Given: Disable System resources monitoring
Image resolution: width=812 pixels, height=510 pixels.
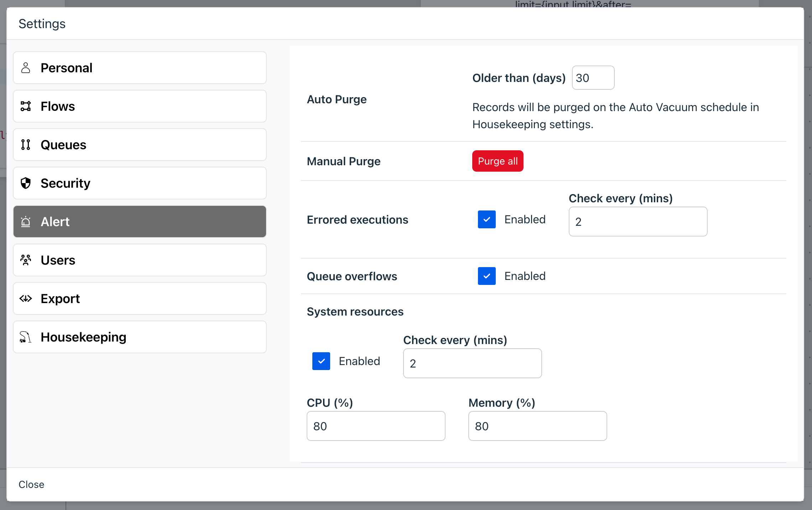Looking at the screenshot, I should point(321,360).
